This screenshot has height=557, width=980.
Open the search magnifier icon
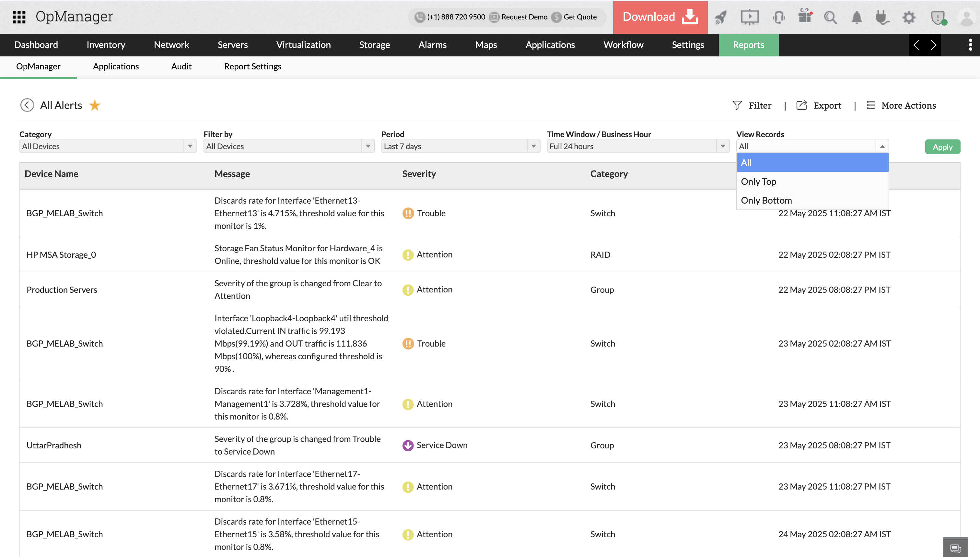tap(830, 17)
